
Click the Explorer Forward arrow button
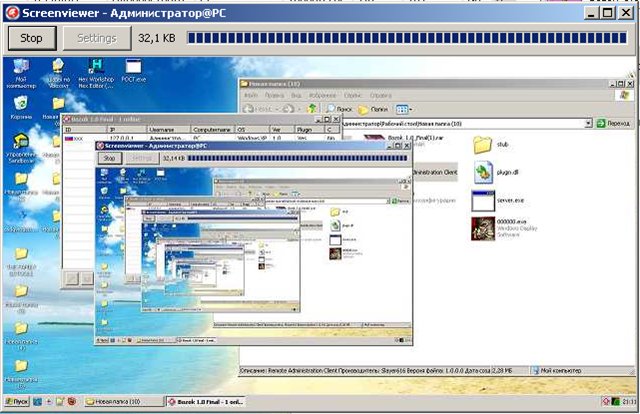(288, 109)
